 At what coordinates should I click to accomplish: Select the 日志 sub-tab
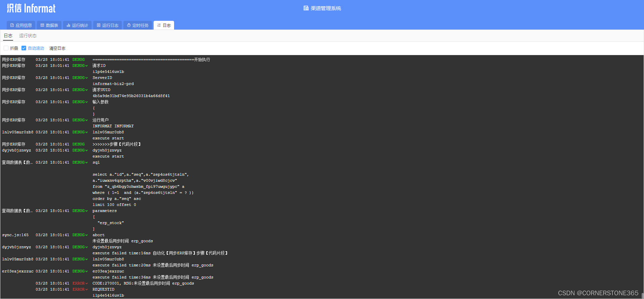(8, 36)
